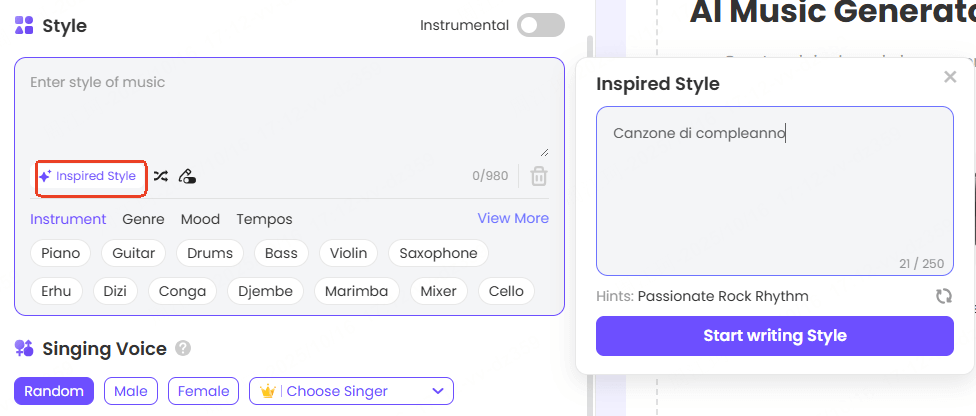Select the Random singing voice option
This screenshot has width=976, height=416.
pyautogui.click(x=54, y=391)
